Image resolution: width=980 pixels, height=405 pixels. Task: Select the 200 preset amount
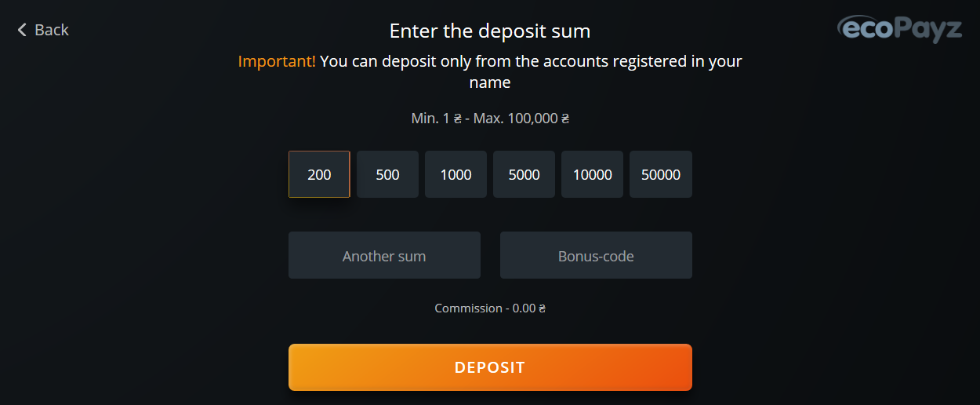(319, 174)
